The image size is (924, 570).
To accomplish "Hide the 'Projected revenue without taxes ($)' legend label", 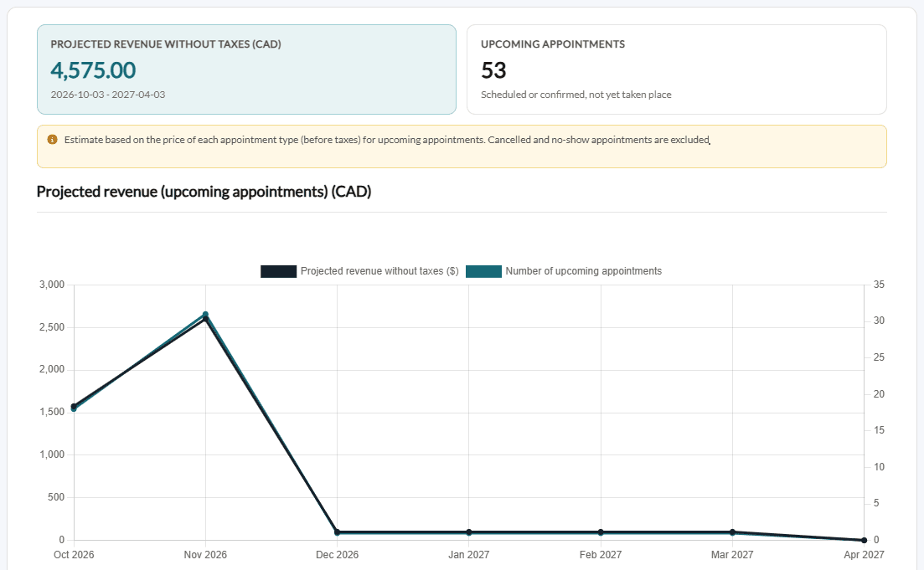I will [x=379, y=271].
